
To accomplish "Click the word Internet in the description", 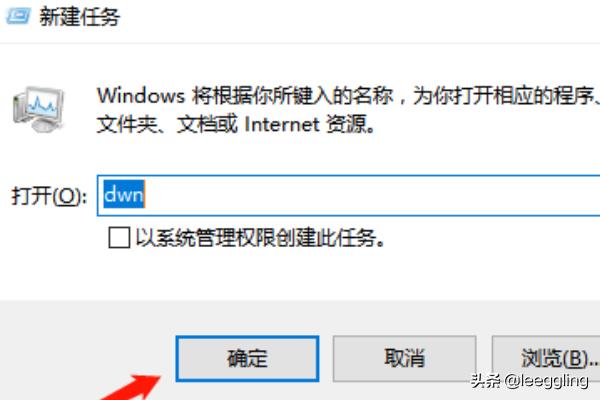I will pyautogui.click(x=282, y=124).
